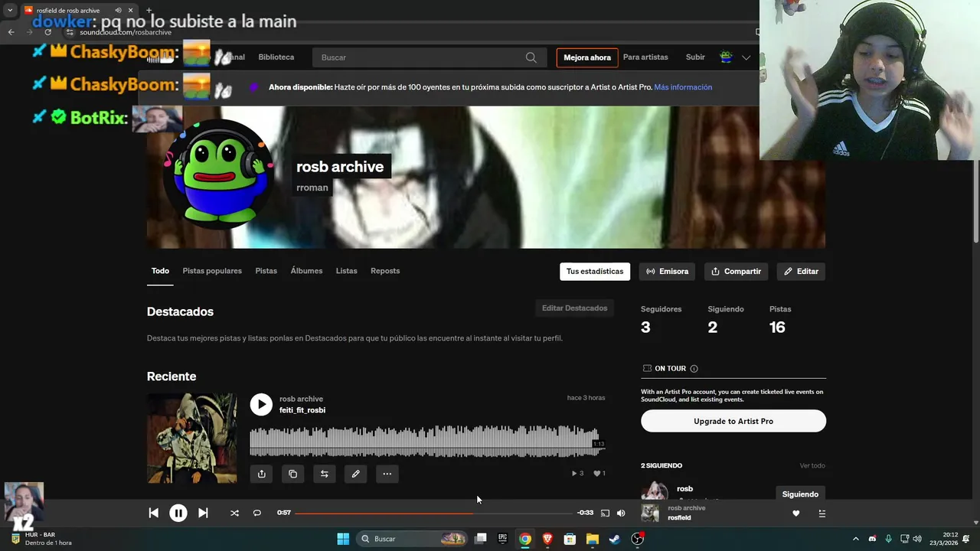Screen dimensions: 980x551
Task: Toggle shuffle in the player bar
Action: tap(234, 514)
